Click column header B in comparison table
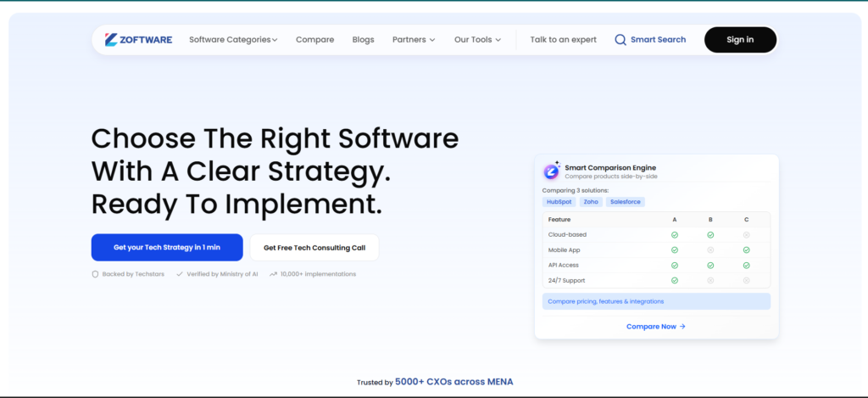Screen dimensions: 868x398 [x=710, y=220]
